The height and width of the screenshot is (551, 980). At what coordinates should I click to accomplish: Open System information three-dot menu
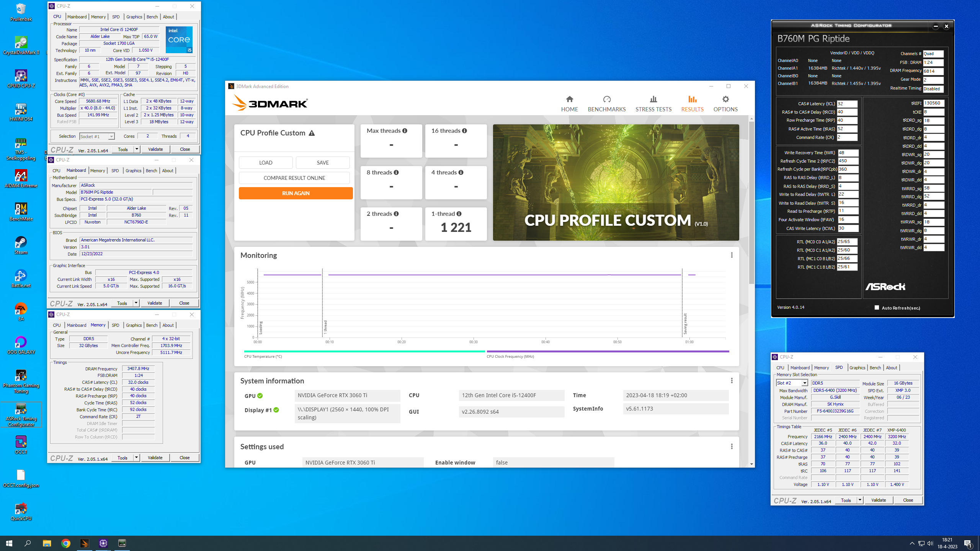[732, 380]
